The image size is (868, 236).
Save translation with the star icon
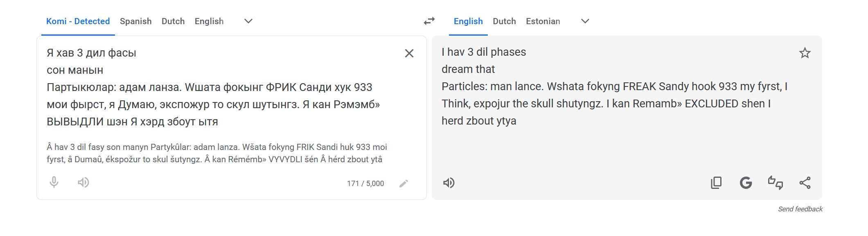pos(805,53)
